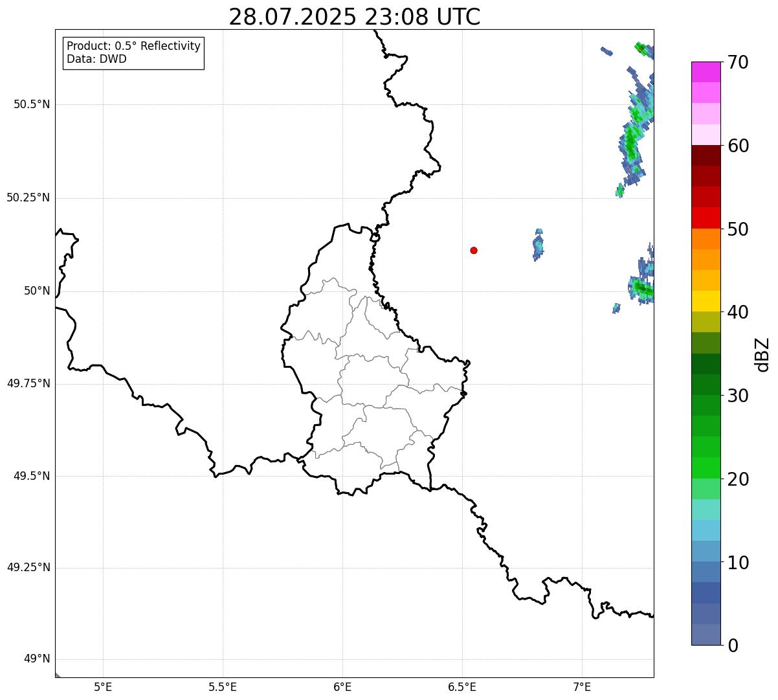Click the title '28.07.2025 23:08 UTC'

[x=355, y=17]
